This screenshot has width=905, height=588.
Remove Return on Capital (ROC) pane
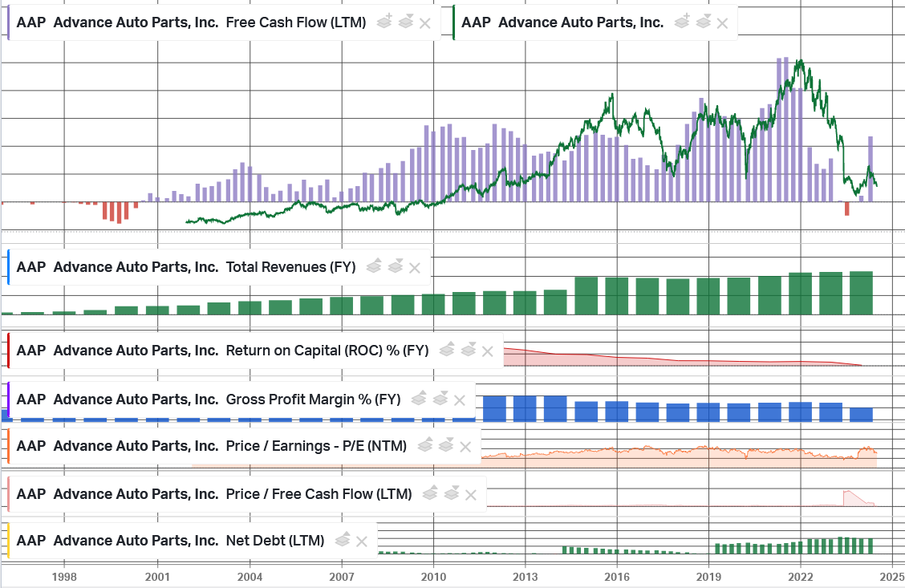click(487, 351)
